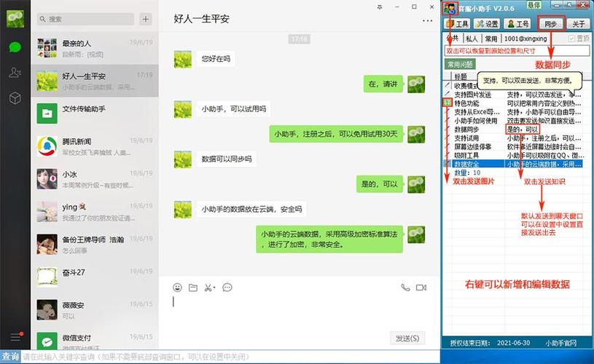Open the 小冰 conversation
Viewport: 594px width, 364px height.
pyautogui.click(x=95, y=179)
